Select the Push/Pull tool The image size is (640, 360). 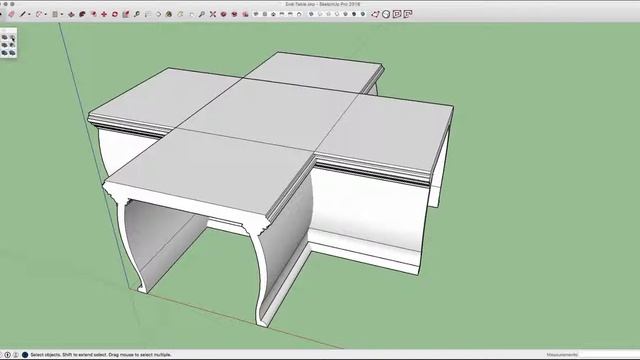[71, 14]
